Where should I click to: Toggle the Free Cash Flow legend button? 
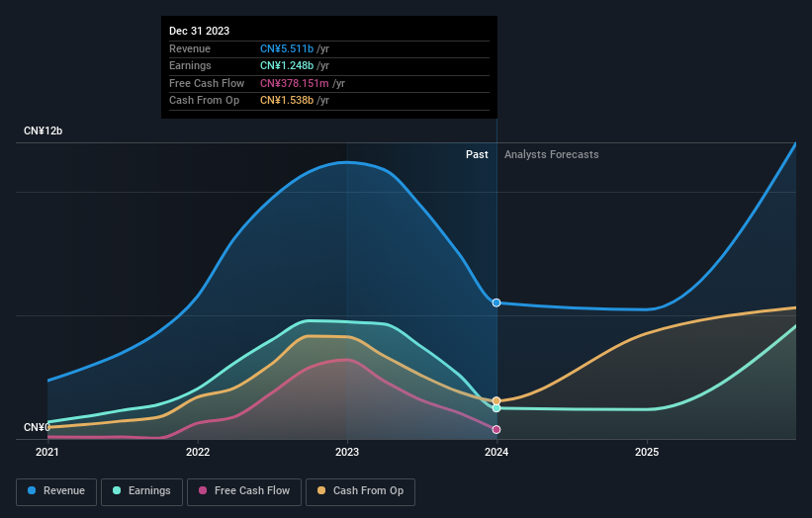[244, 491]
